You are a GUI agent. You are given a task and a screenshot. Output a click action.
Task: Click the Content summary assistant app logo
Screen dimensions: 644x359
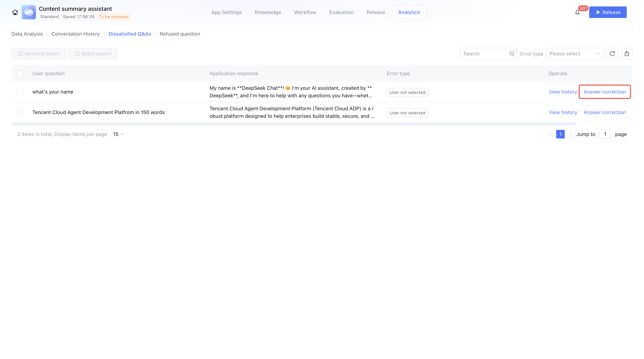tap(29, 12)
